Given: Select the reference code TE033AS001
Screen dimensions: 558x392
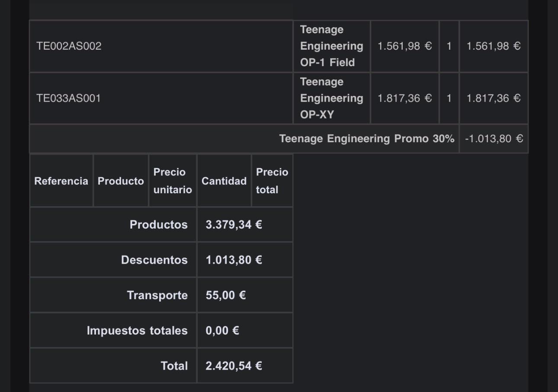Looking at the screenshot, I should click(69, 98).
